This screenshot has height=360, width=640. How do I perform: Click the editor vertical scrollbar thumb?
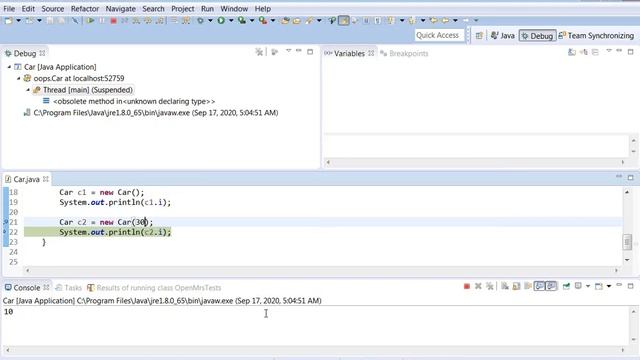coord(627,242)
